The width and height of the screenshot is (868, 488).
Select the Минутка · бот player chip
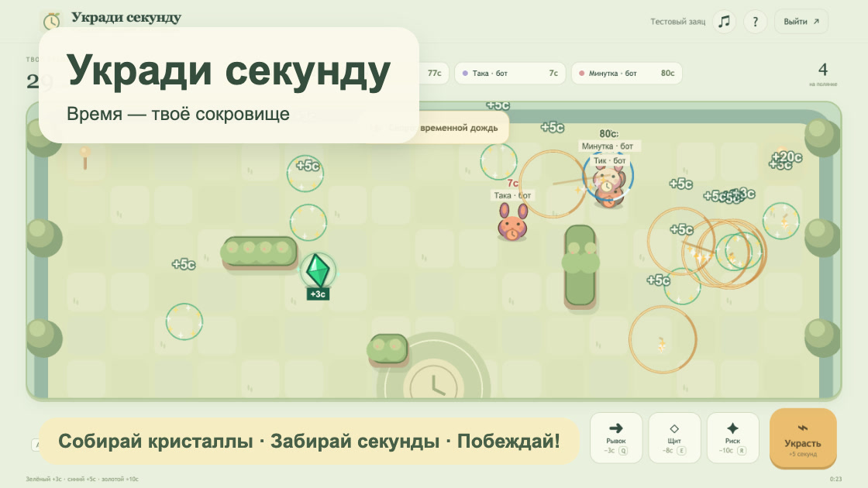[x=626, y=73]
